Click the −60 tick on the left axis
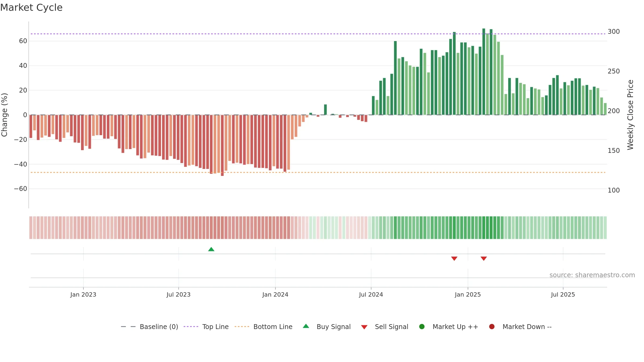 (x=21, y=189)
